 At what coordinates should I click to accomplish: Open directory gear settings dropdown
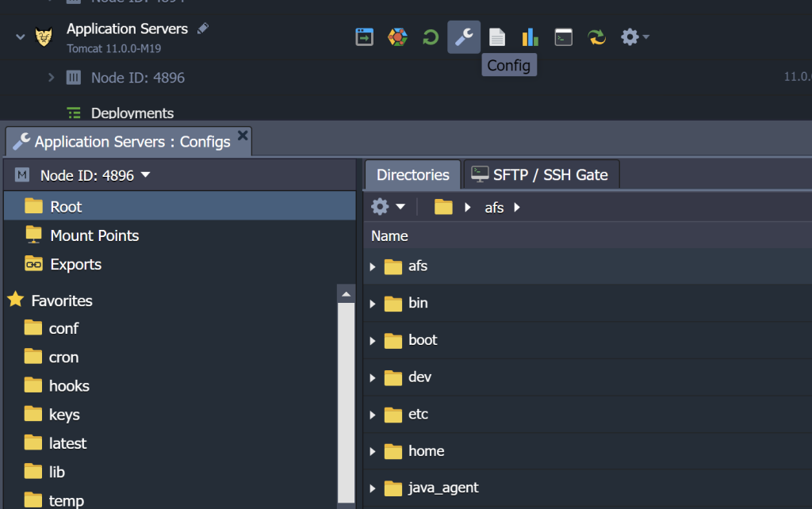click(x=388, y=207)
